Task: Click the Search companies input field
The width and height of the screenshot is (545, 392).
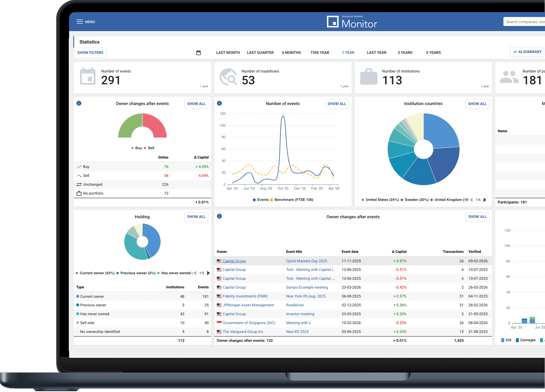Action: 524,22
